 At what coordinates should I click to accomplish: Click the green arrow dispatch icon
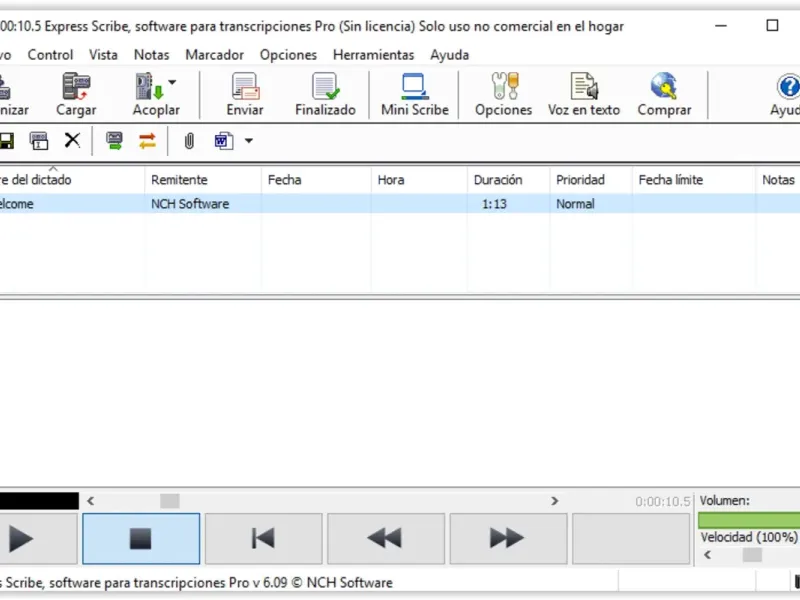(114, 141)
